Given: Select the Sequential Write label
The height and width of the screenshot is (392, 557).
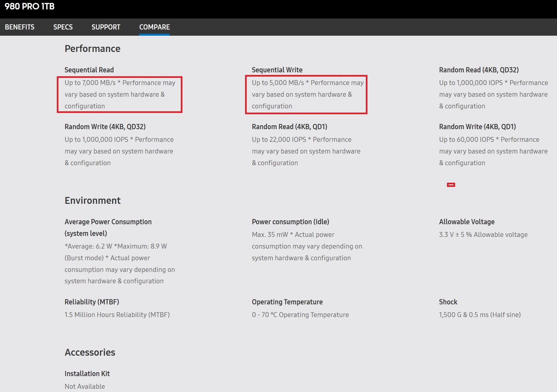Looking at the screenshot, I should (277, 70).
